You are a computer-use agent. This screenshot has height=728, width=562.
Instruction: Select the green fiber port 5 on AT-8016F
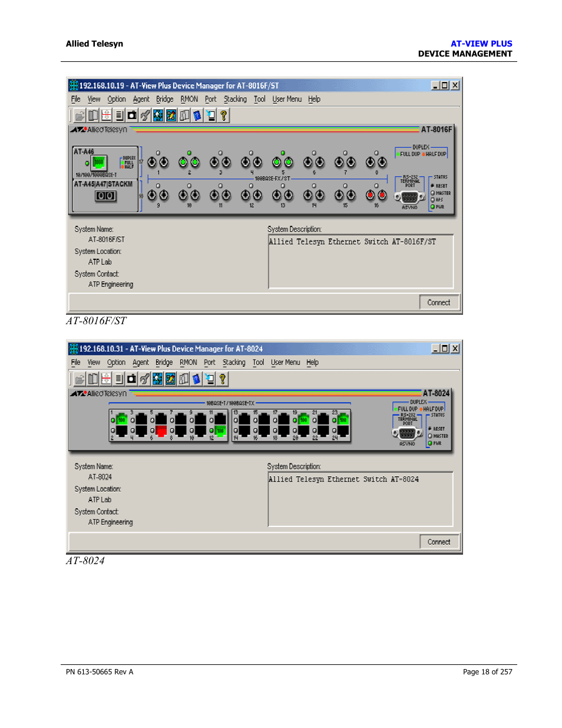click(283, 162)
